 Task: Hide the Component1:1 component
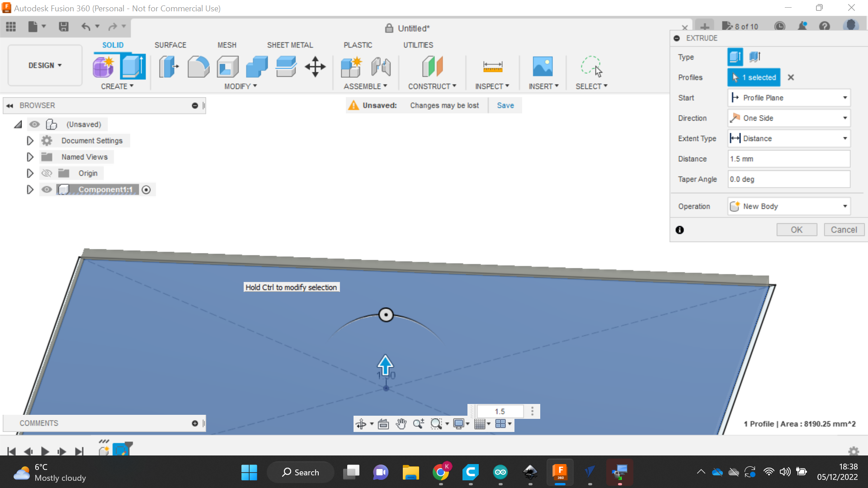point(47,189)
